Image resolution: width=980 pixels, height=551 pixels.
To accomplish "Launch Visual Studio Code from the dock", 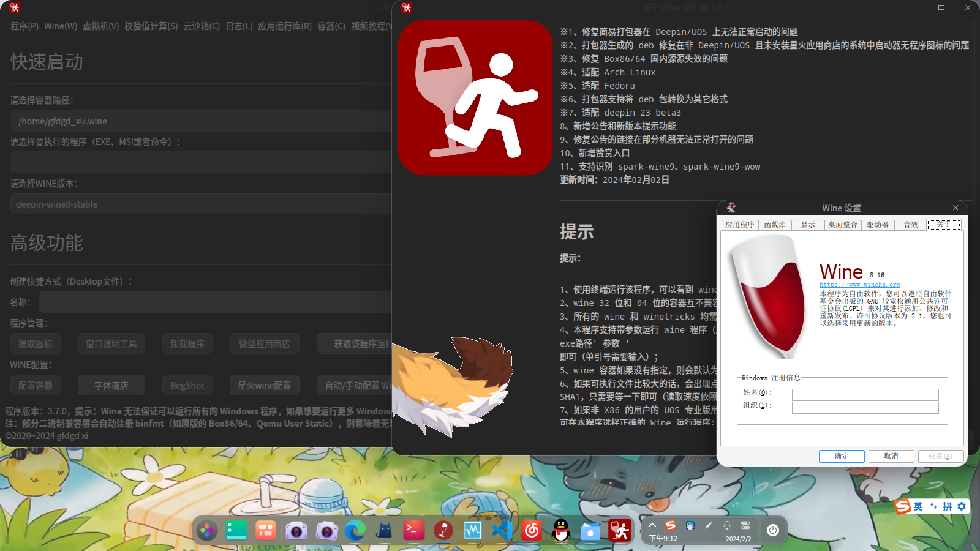I will [x=502, y=530].
